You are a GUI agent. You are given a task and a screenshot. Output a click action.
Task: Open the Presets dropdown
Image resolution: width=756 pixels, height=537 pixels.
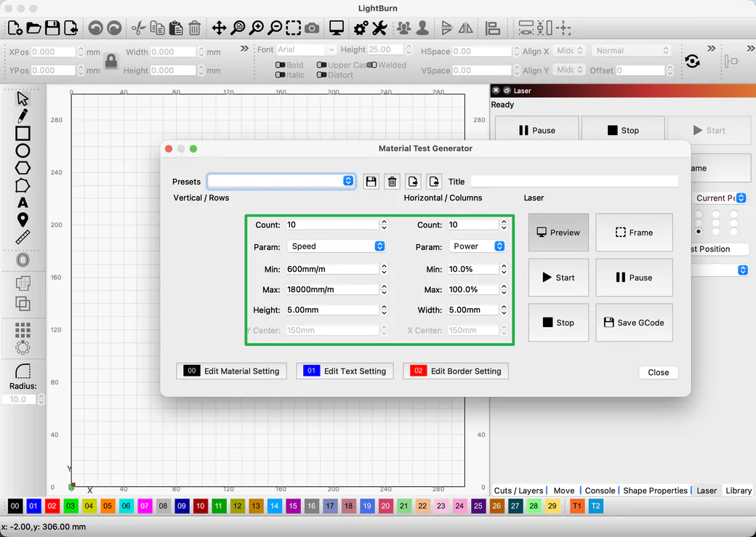[281, 181]
